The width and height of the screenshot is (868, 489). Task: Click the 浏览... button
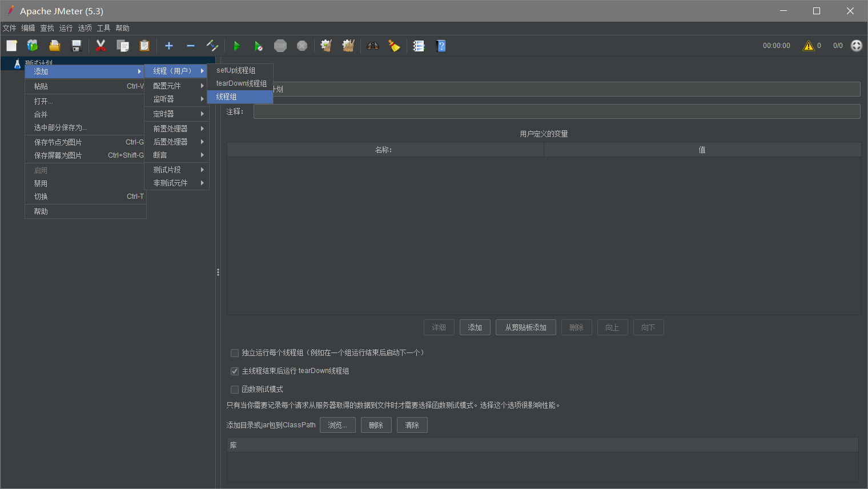[x=337, y=425]
